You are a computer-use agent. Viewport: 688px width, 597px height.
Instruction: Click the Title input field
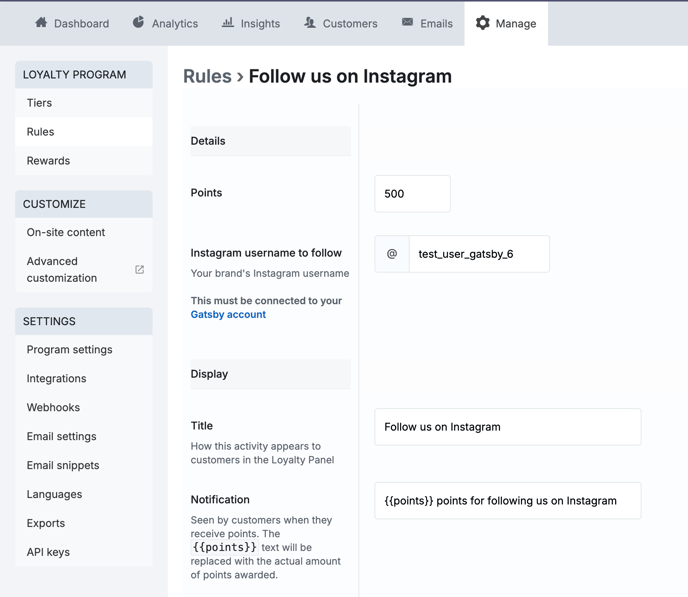tap(508, 427)
